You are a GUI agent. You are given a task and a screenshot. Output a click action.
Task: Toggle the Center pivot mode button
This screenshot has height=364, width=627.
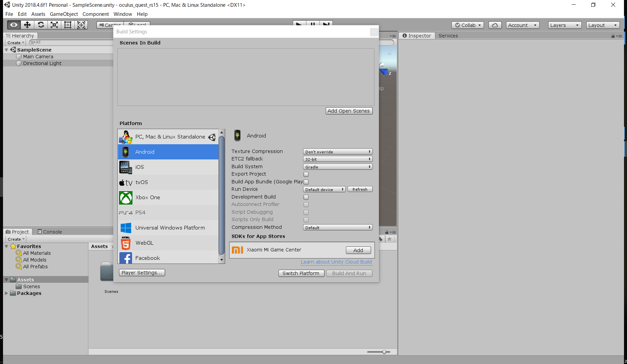(x=110, y=25)
